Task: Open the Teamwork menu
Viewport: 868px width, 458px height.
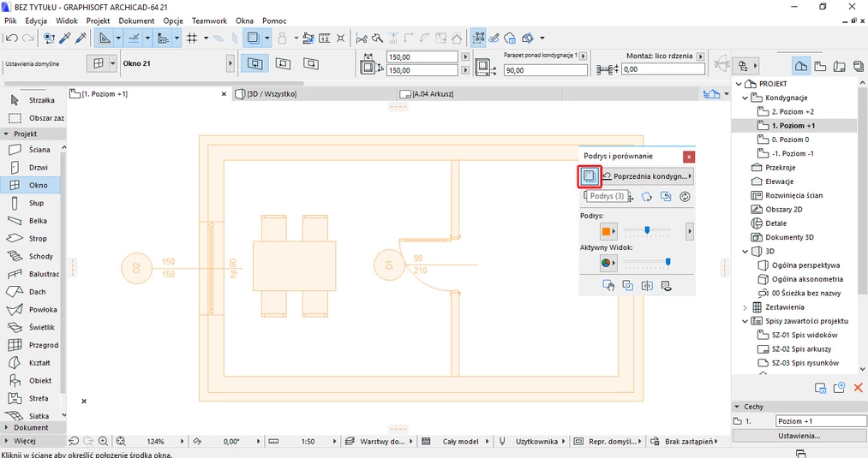Action: [x=209, y=21]
